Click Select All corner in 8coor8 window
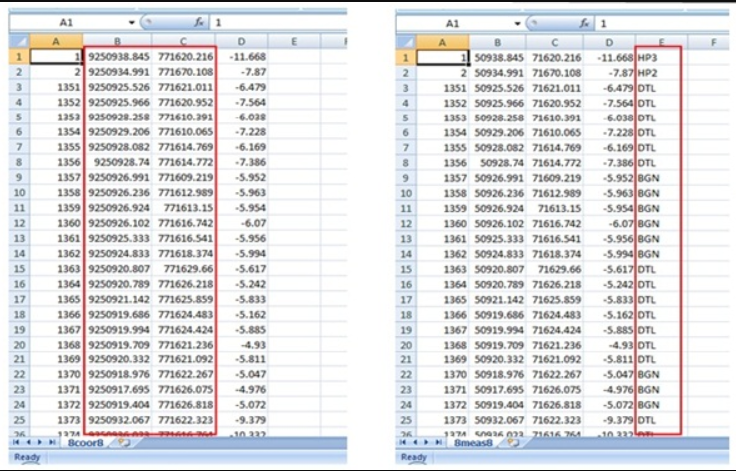The image size is (736, 471). (19, 41)
